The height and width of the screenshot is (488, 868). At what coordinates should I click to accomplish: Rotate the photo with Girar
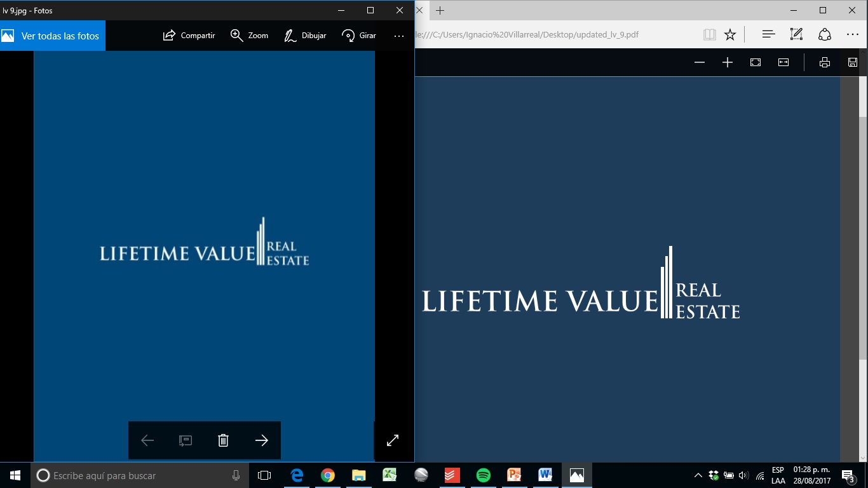[359, 36]
